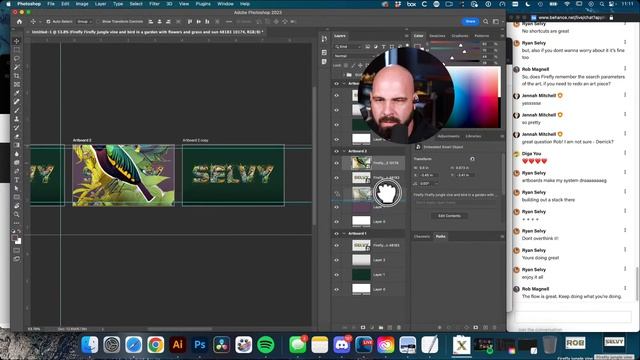This screenshot has width=640, height=360.
Task: Click the align top edges icon
Action: pos(190,21)
